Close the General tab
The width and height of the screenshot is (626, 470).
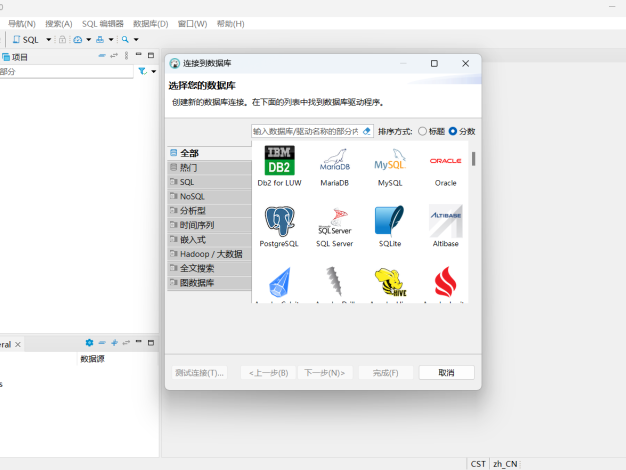(18, 344)
